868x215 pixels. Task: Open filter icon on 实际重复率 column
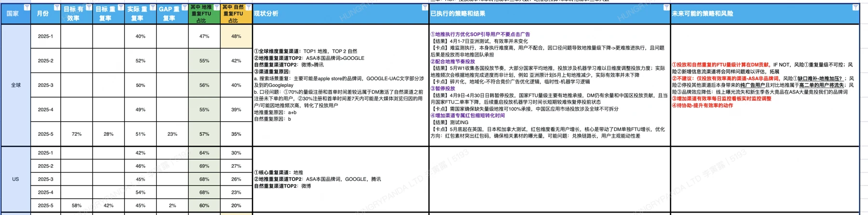point(152,7)
